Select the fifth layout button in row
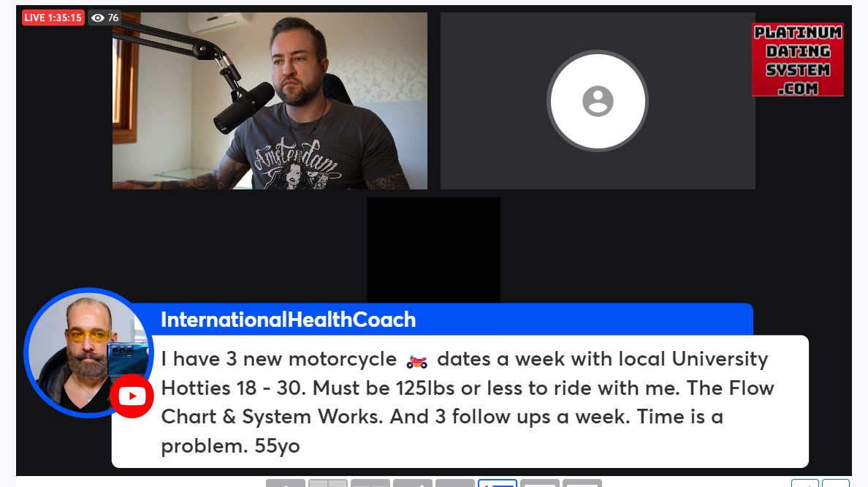 click(455, 483)
